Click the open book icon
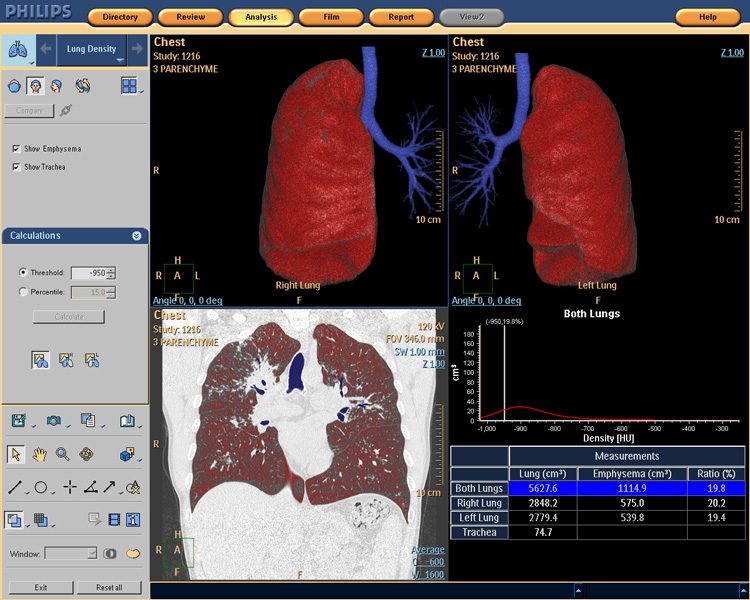This screenshot has width=750, height=600. [x=127, y=421]
